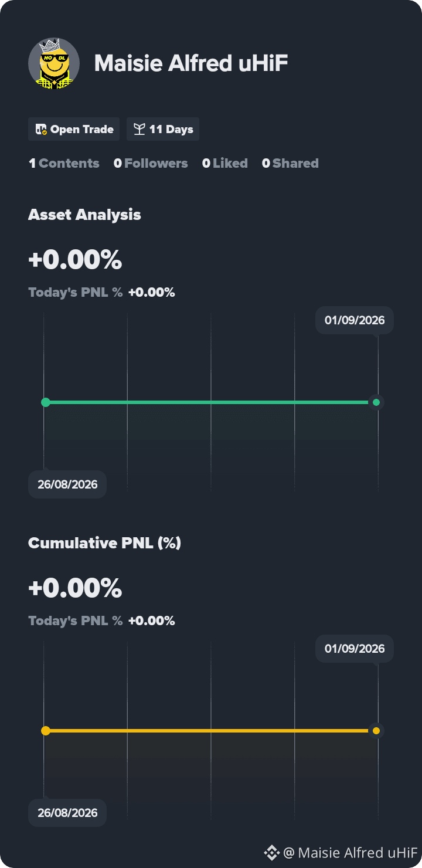Click 26/08/2026 label under Asset Analysis chart

point(67,484)
